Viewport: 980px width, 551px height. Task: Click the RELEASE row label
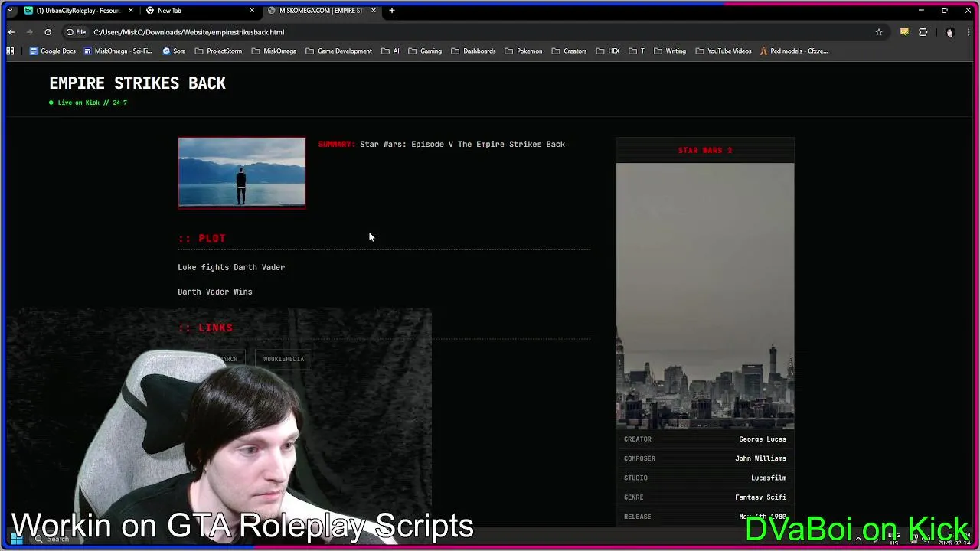pos(638,517)
